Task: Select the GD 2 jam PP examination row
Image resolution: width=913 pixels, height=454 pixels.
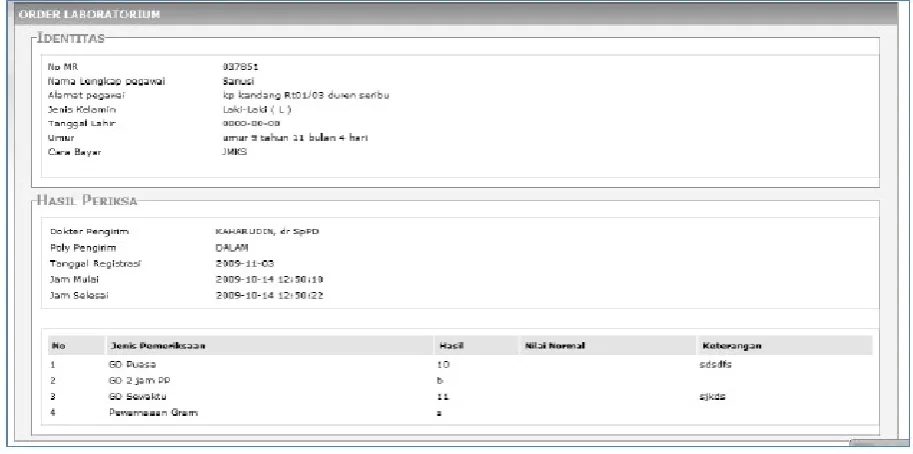Action: point(460,381)
